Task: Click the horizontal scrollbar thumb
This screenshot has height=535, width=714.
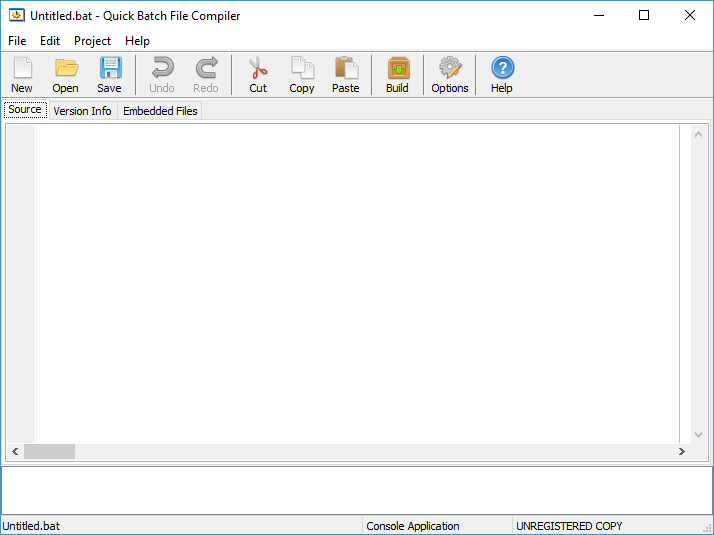Action: click(49, 452)
